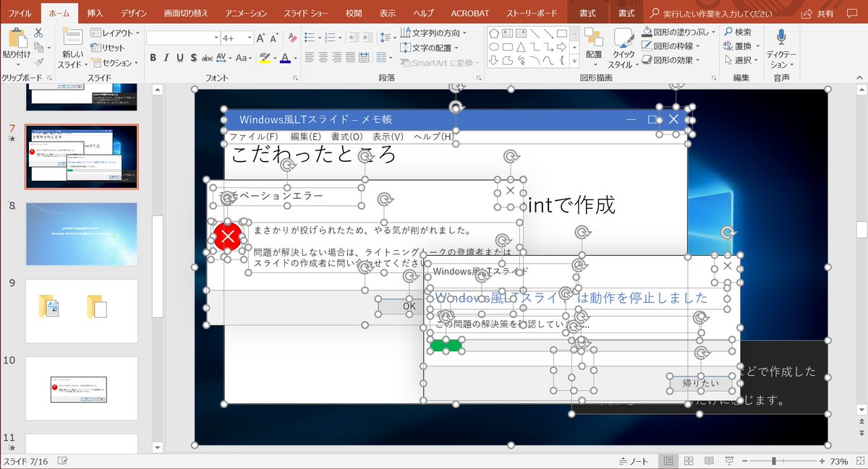Screen dimensions: 868x469
Task: Open Text Direction (文字列の方向) dropdown
Action: [x=433, y=33]
